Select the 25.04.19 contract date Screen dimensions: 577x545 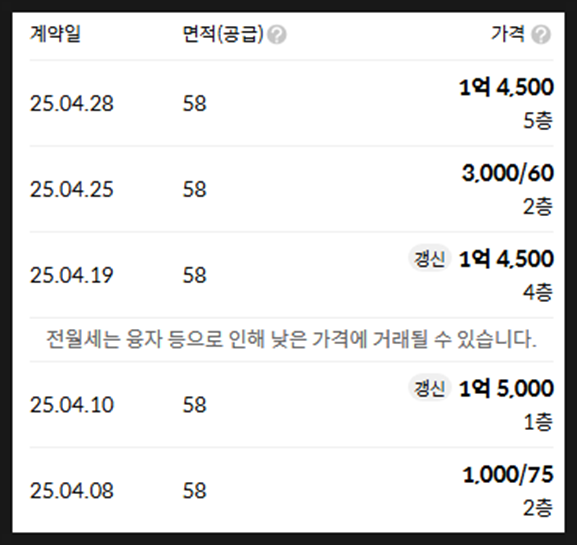71,275
